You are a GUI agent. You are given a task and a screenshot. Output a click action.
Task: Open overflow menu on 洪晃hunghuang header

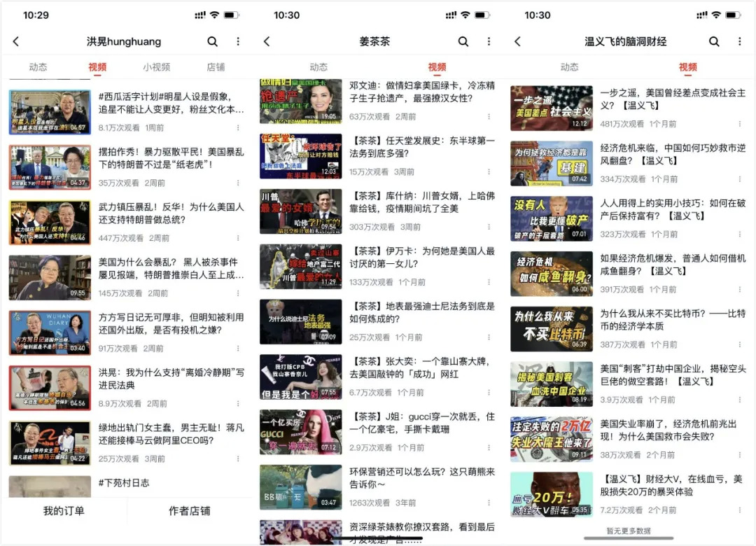tap(238, 42)
